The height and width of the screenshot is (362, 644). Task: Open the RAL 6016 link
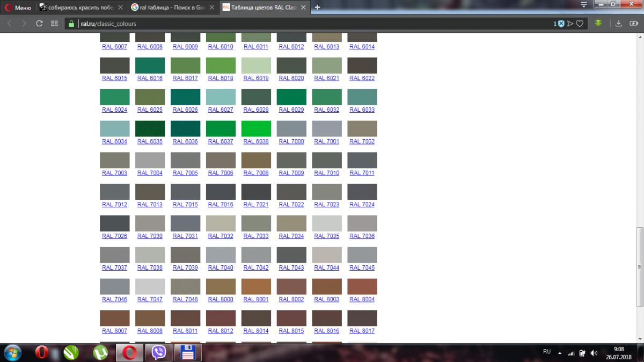[150, 78]
